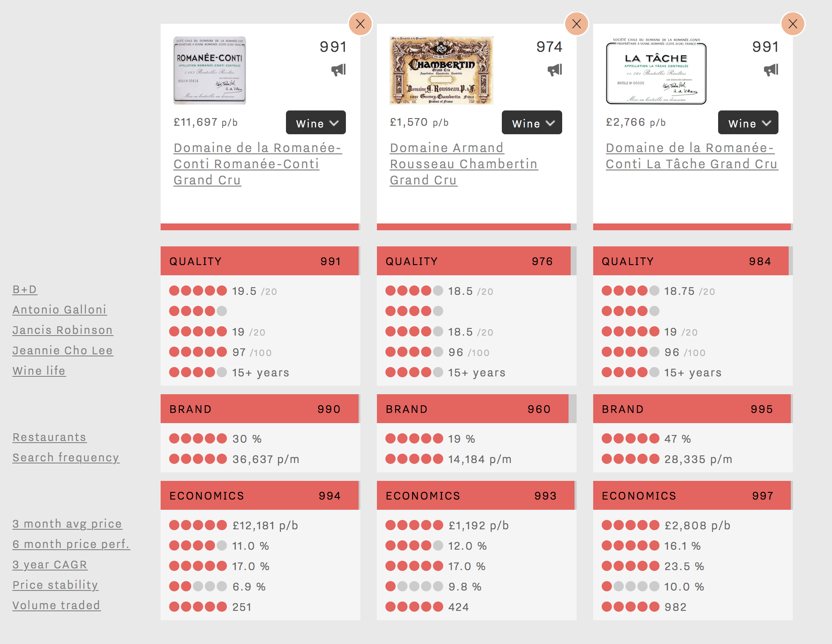
Task: Click the 47 % restaurants value
Action: 678,439
